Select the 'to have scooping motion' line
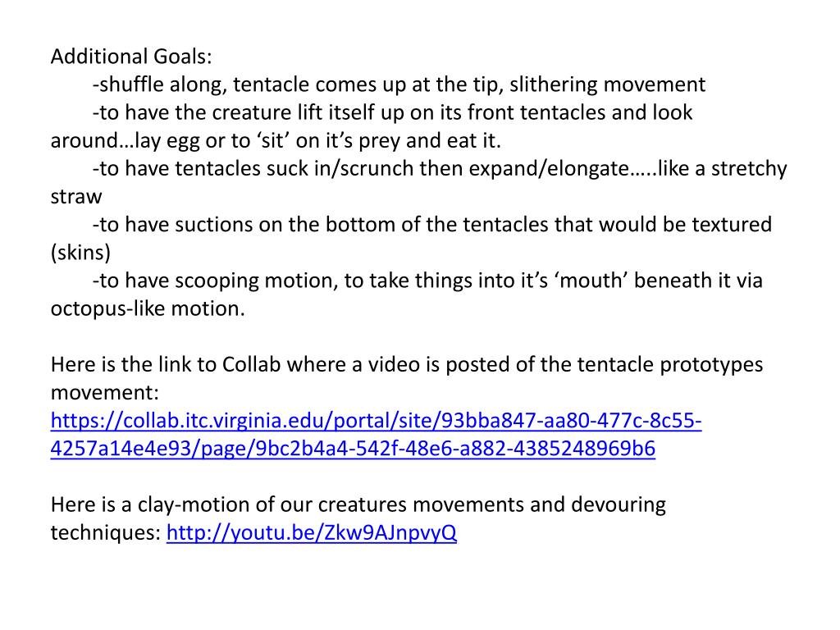This screenshot has width=840, height=630. click(x=427, y=281)
